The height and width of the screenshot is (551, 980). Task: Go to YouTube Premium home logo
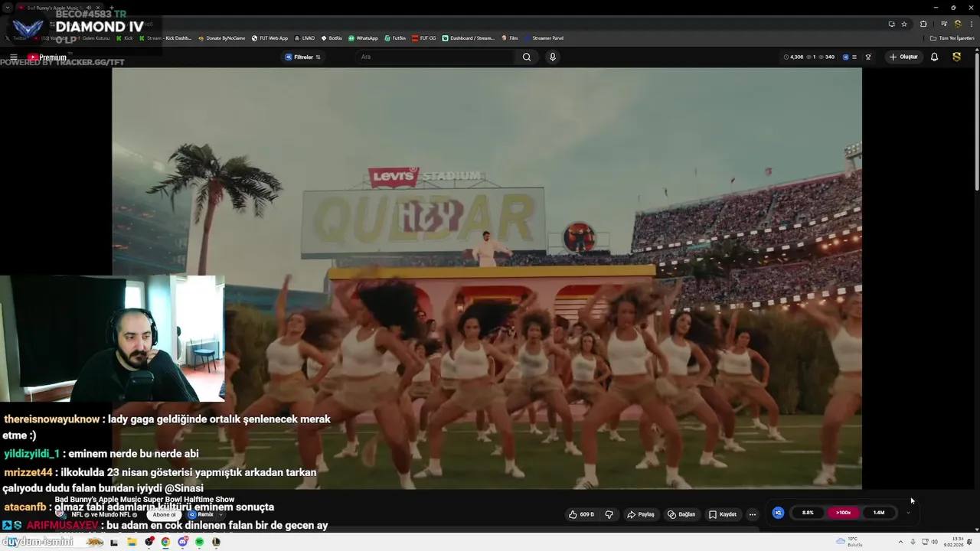click(x=47, y=57)
